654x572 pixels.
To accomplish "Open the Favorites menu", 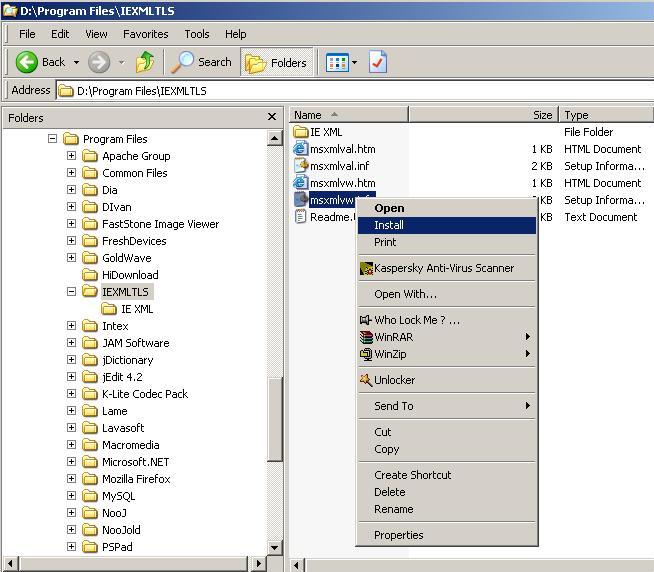I will click(146, 34).
